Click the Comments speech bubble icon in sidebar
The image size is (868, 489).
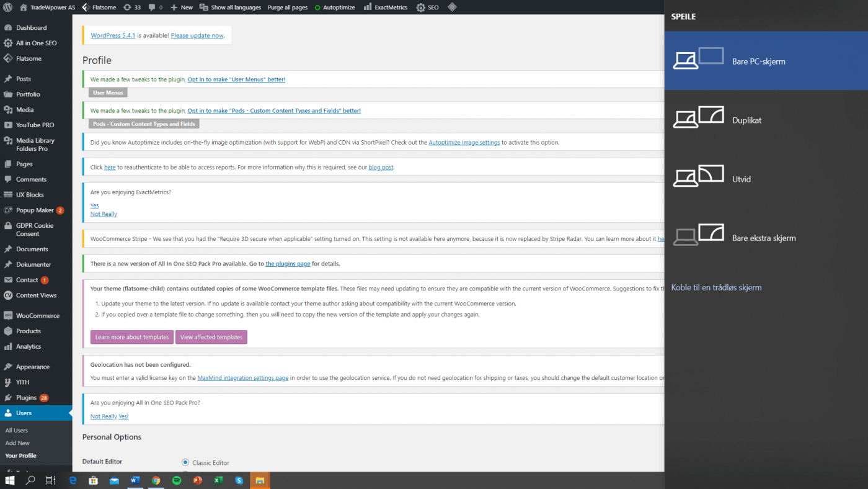click(x=8, y=179)
